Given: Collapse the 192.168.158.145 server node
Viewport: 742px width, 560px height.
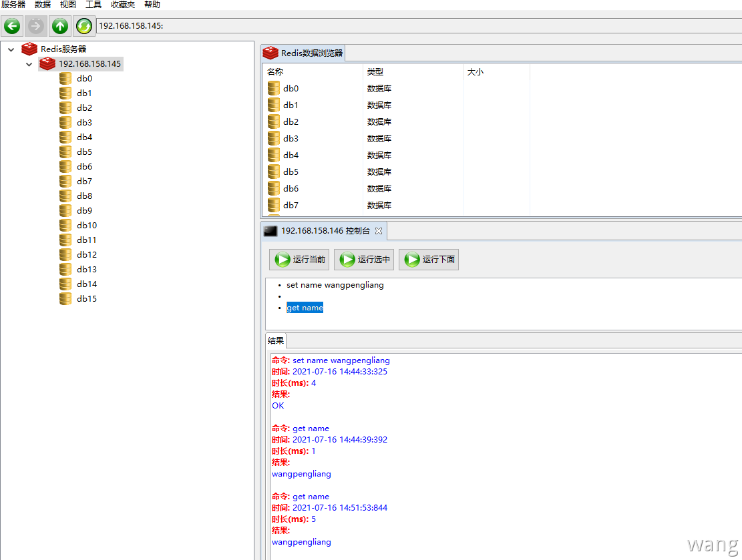Looking at the screenshot, I should [x=29, y=64].
